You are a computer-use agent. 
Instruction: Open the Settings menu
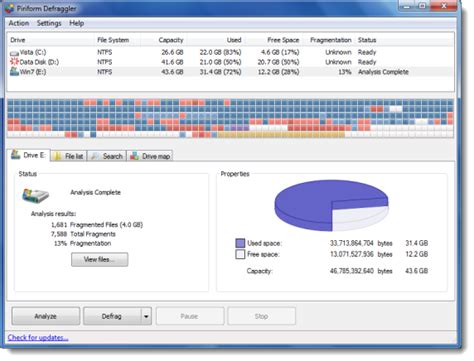[49, 23]
